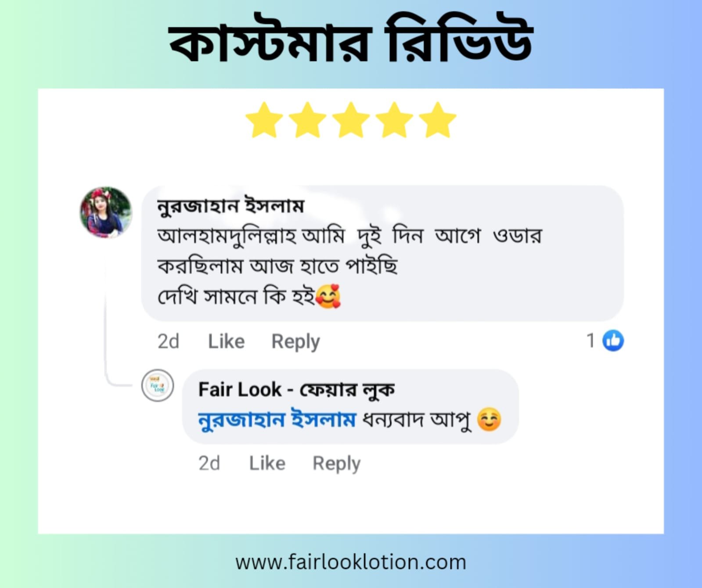
Task: Click the fourth yellow star
Action: [394, 120]
